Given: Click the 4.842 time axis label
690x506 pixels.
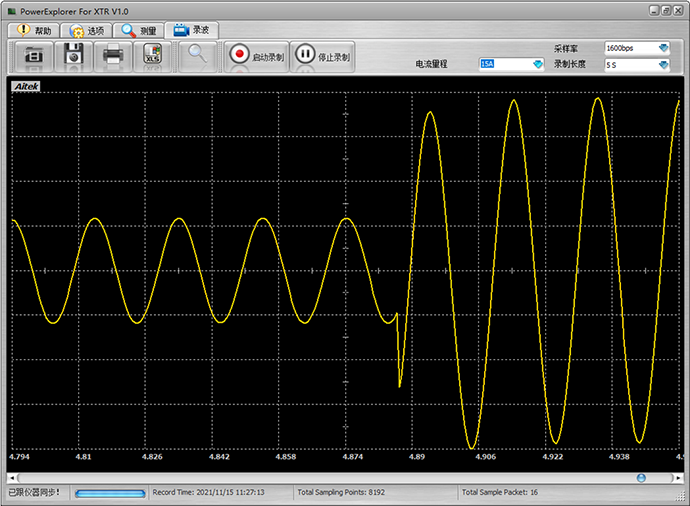Looking at the screenshot, I should coord(219,457).
